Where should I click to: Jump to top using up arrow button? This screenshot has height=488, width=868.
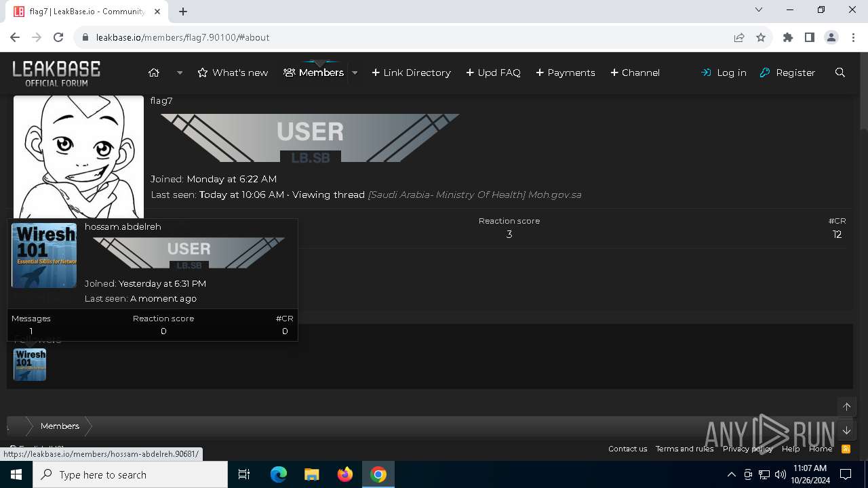click(846, 406)
